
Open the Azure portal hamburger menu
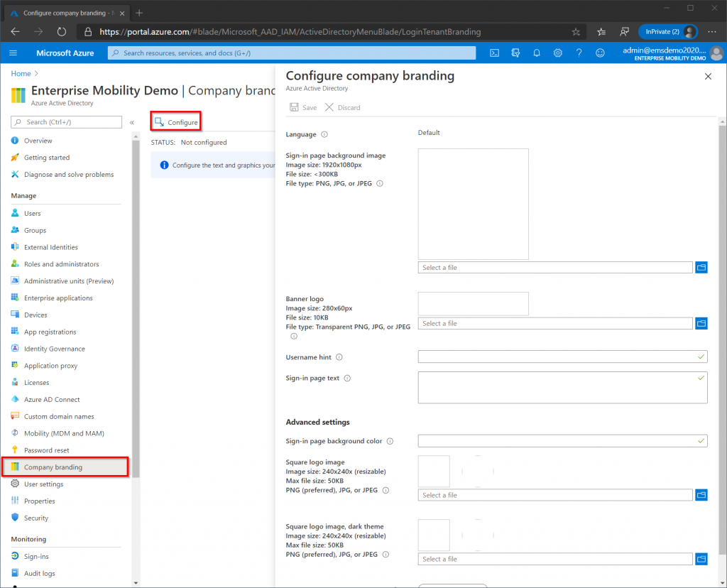pyautogui.click(x=13, y=53)
